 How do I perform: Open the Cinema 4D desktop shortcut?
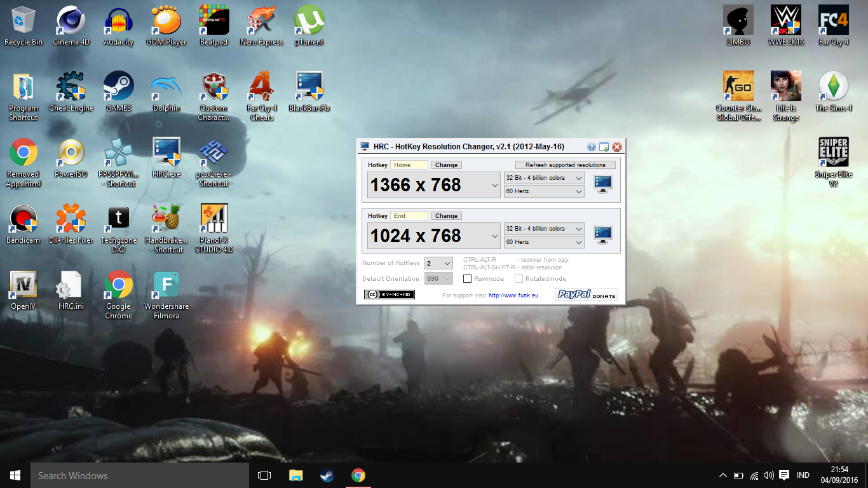point(71,26)
